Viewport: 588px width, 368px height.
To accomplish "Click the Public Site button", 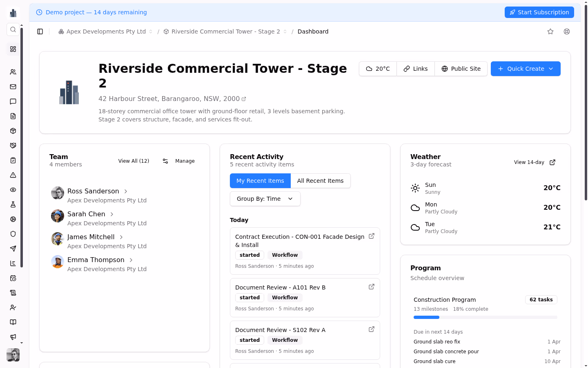I will 461,69.
